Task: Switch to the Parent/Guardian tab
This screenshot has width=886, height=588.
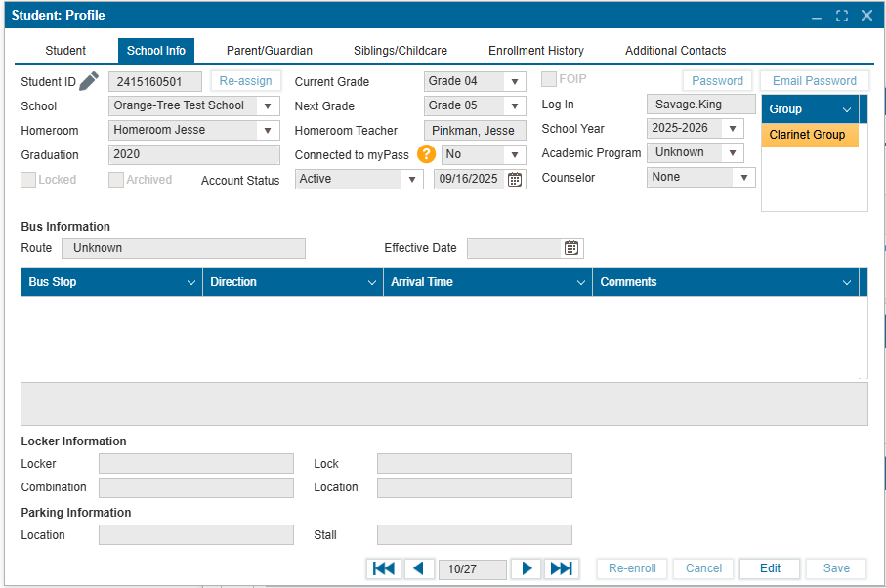Action: pyautogui.click(x=270, y=51)
